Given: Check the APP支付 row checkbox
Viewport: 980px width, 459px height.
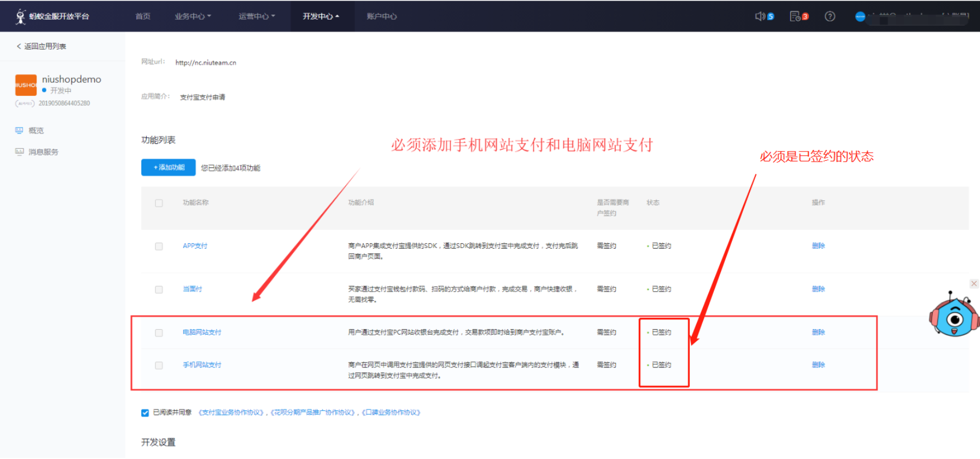Looking at the screenshot, I should 159,246.
